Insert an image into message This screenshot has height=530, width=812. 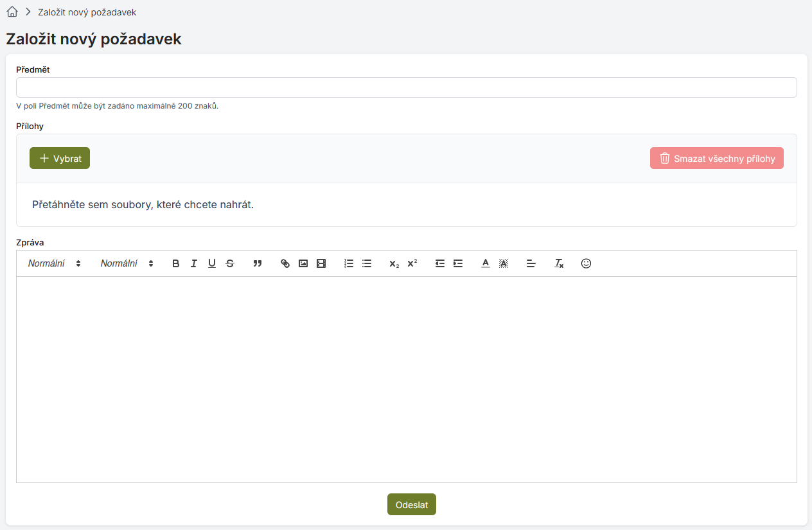tap(303, 263)
